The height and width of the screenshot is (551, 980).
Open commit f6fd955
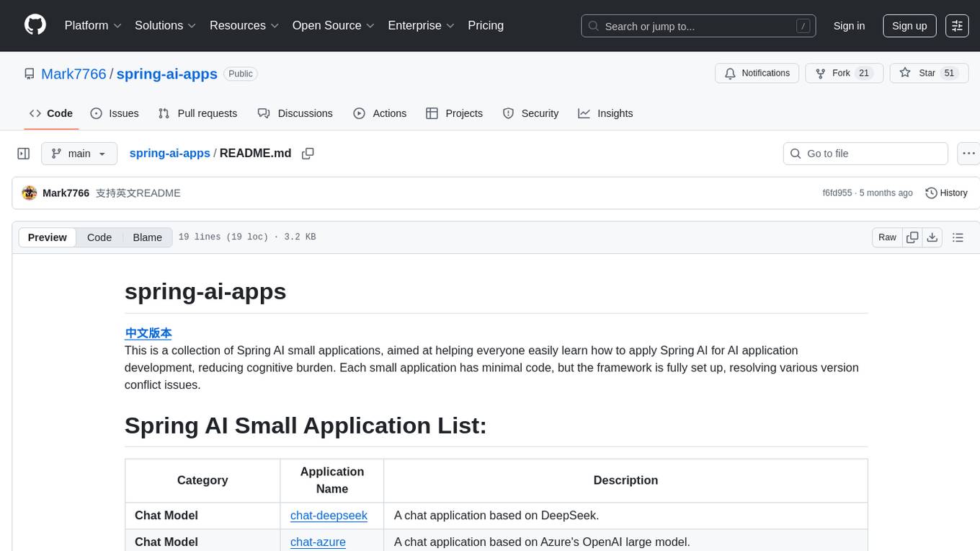click(x=837, y=193)
